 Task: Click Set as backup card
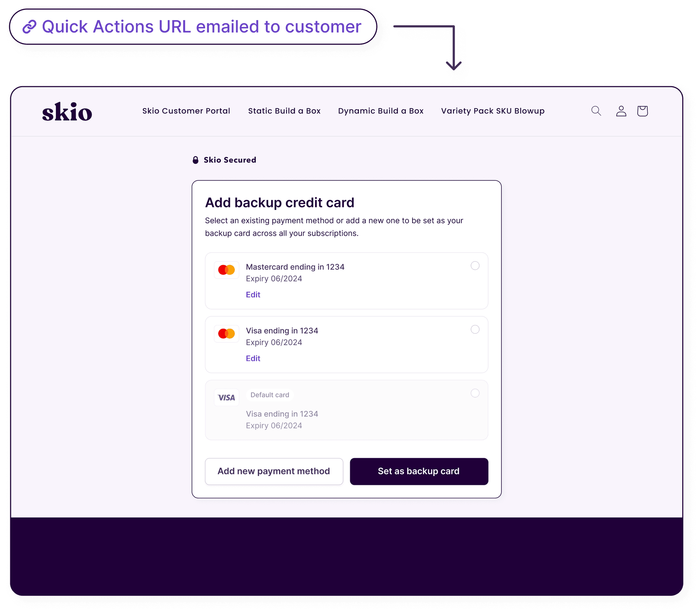(x=419, y=471)
